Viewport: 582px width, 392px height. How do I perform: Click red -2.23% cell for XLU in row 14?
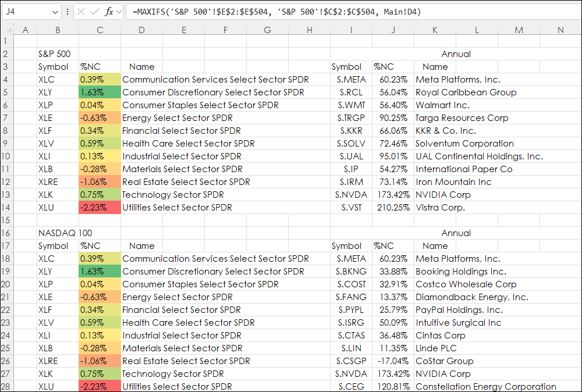(100, 208)
